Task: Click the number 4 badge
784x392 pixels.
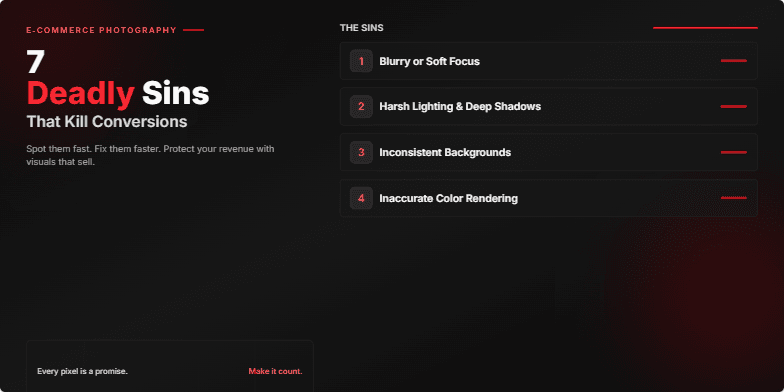Action: (361, 198)
